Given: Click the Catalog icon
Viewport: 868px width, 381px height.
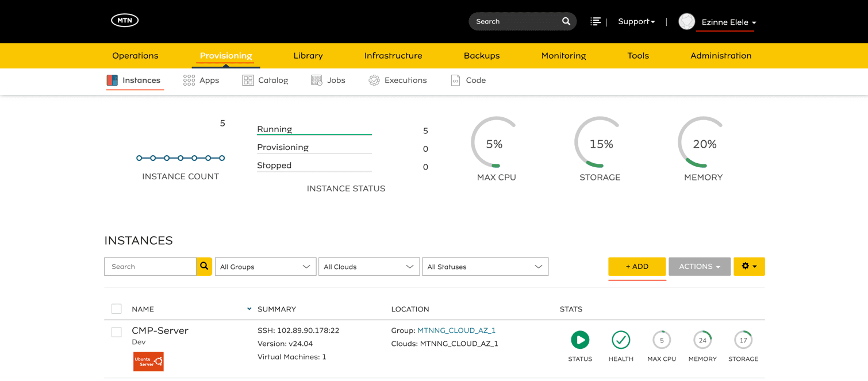Looking at the screenshot, I should tap(248, 80).
